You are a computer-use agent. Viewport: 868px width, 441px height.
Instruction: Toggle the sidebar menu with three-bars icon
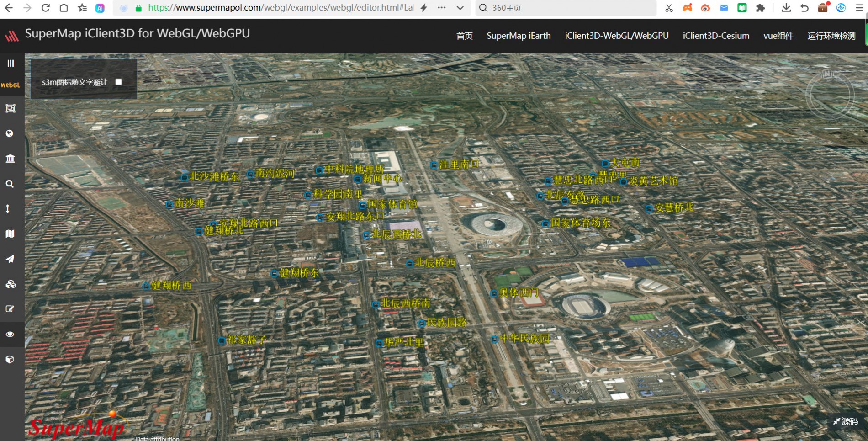pyautogui.click(x=11, y=64)
